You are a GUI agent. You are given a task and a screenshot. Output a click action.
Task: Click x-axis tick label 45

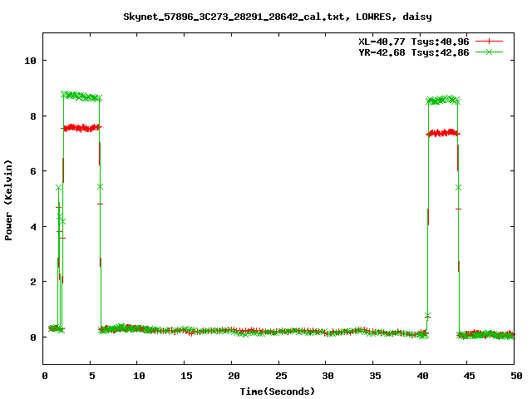(x=469, y=376)
